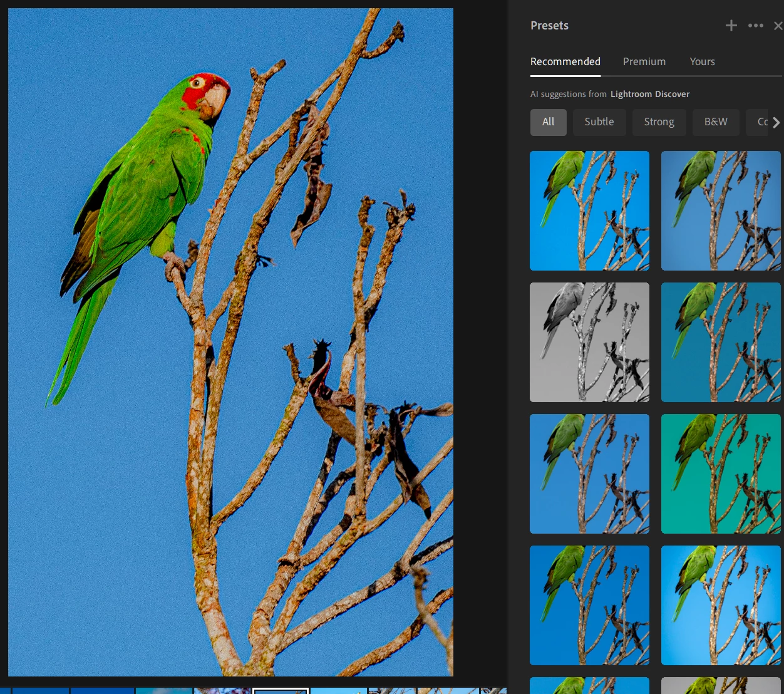Viewport: 784px width, 694px height.
Task: Create a new preset with the plus icon
Action: click(731, 26)
